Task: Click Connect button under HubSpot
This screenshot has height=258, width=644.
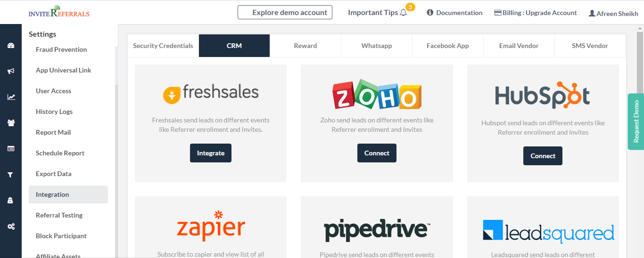Action: [543, 156]
